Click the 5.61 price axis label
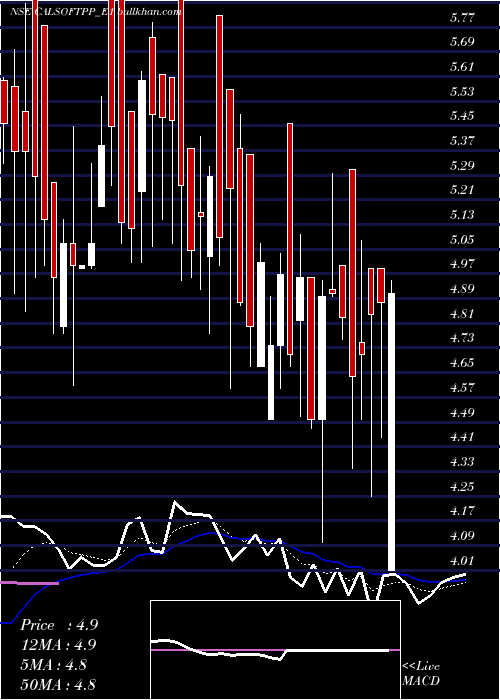 click(x=462, y=67)
